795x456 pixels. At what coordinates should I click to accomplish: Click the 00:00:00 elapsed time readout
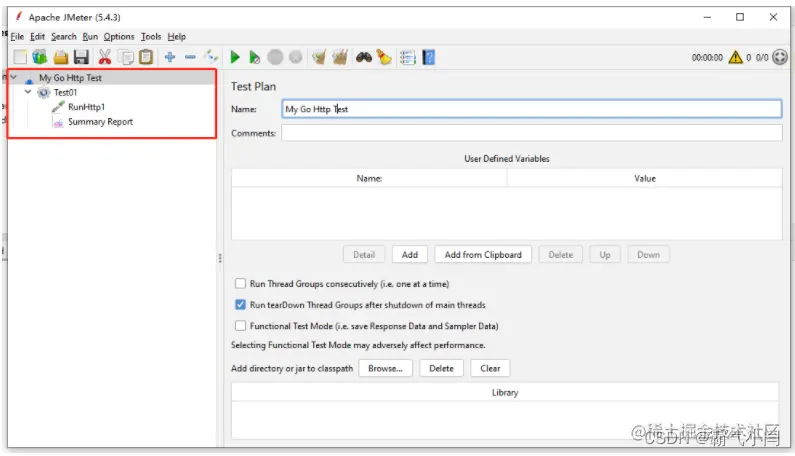707,58
